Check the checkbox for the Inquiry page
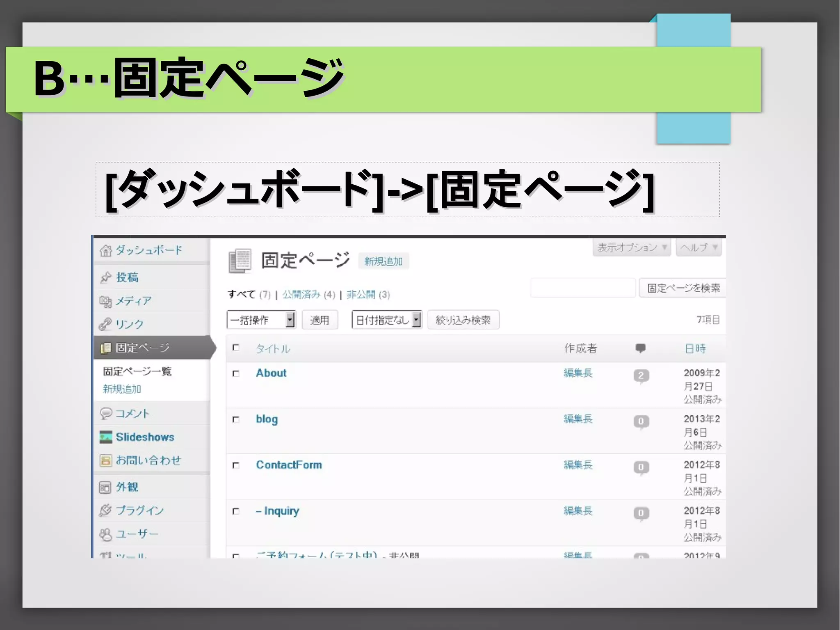This screenshot has height=630, width=840. [236, 511]
